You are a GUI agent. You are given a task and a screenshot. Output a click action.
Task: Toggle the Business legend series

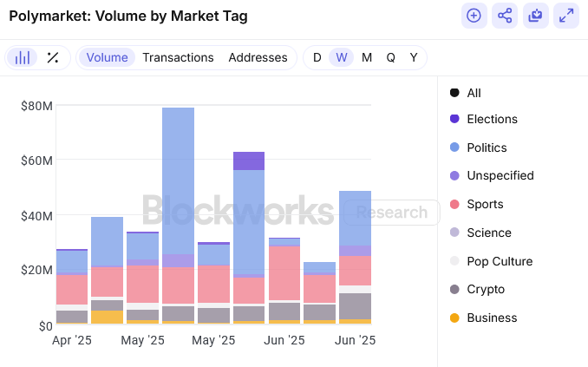pyautogui.click(x=483, y=318)
